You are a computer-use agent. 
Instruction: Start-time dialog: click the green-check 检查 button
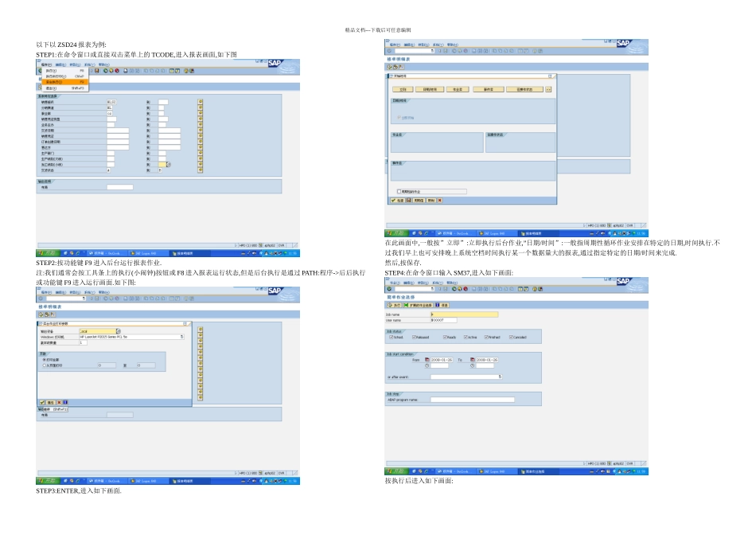point(398,200)
